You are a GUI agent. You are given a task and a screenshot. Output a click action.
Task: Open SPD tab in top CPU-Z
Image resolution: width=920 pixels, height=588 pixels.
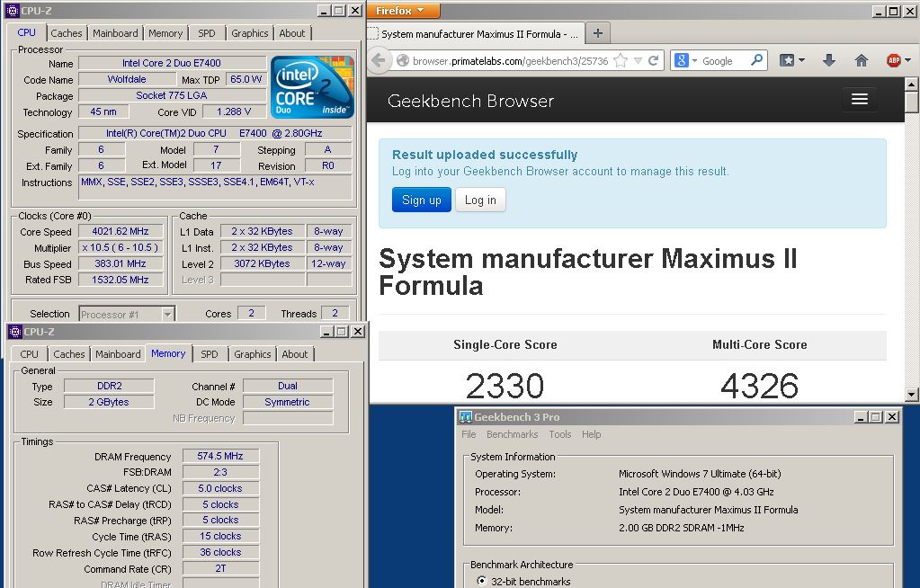(x=207, y=33)
